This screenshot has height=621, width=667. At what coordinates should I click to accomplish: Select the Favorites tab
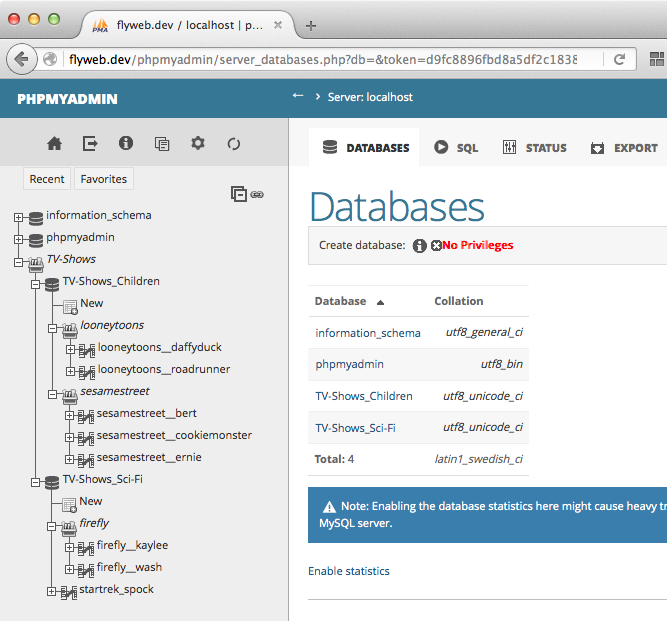click(104, 179)
